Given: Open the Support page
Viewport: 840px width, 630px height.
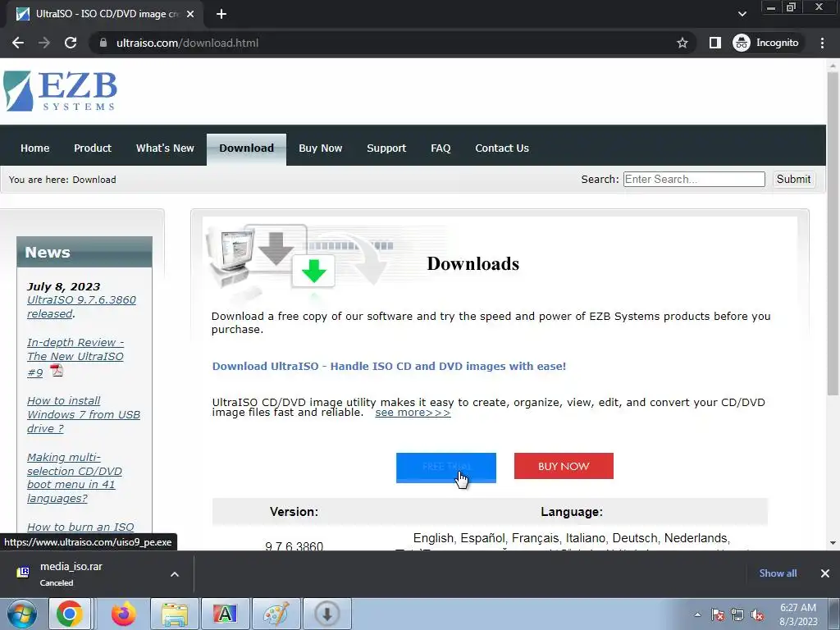Looking at the screenshot, I should [386, 148].
